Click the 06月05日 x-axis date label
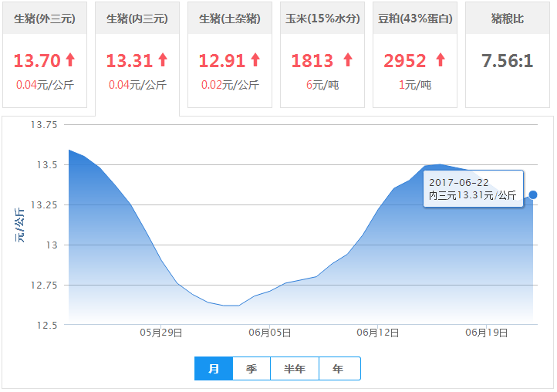This screenshot has width=557, height=392. (270, 333)
